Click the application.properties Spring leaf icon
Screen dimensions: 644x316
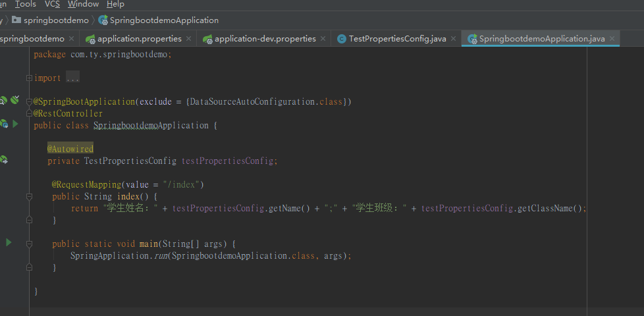coord(90,39)
